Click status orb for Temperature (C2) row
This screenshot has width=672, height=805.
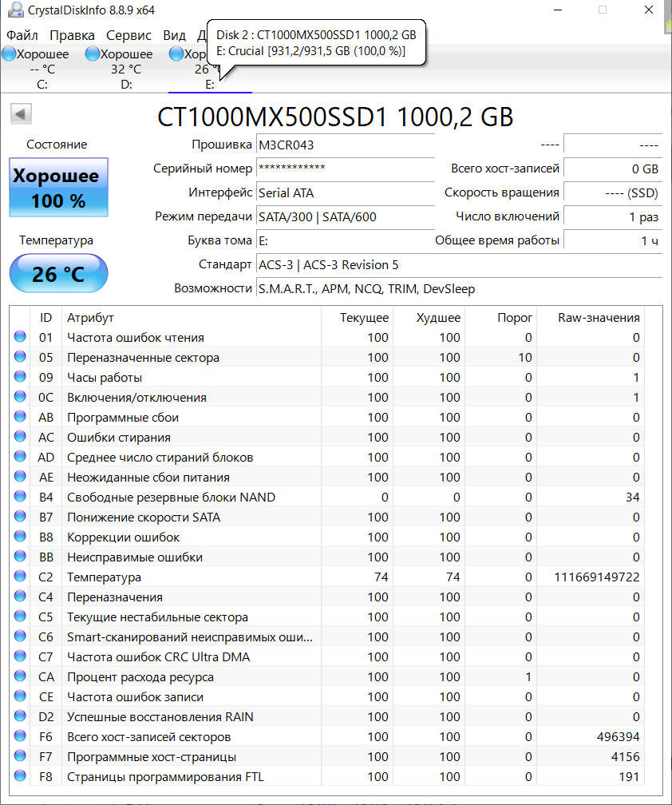(20, 577)
